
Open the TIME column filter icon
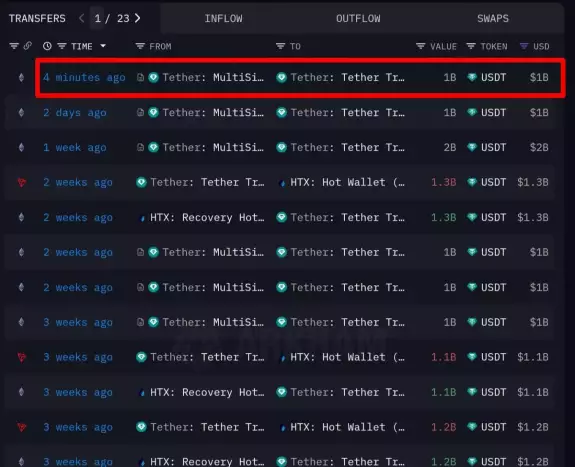tap(62, 46)
